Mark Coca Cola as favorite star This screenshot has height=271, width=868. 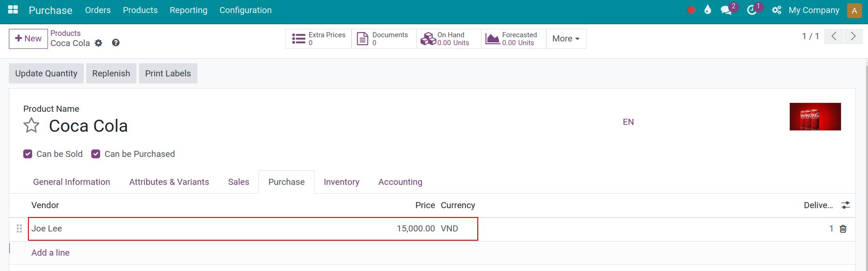32,125
